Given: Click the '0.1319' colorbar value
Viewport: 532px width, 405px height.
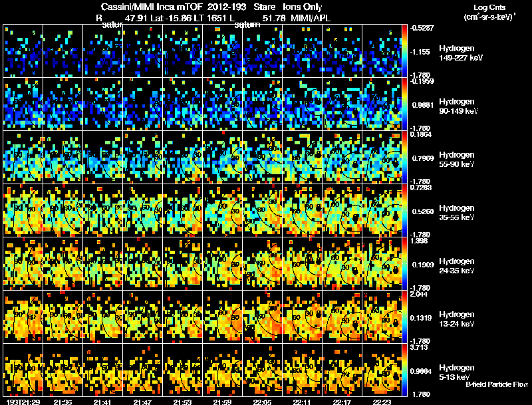Looking at the screenshot, I should 423,318.
